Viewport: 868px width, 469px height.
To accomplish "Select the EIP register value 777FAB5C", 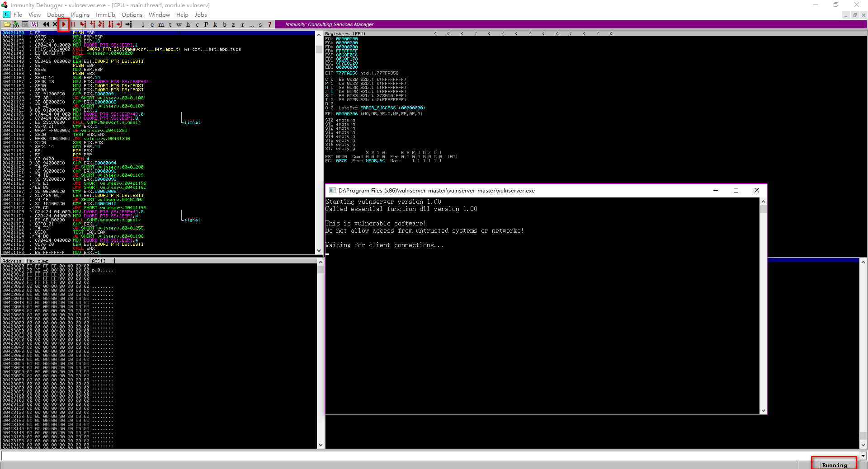I will [347, 73].
